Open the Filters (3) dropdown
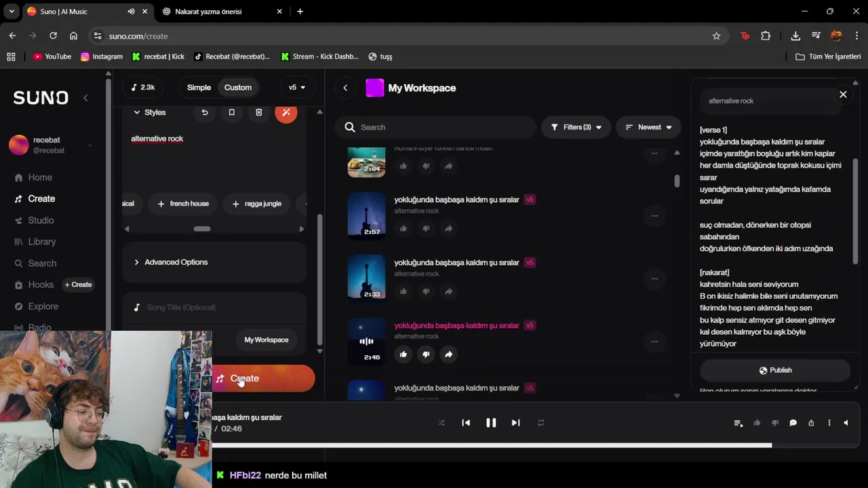This screenshot has height=488, width=868. (576, 127)
